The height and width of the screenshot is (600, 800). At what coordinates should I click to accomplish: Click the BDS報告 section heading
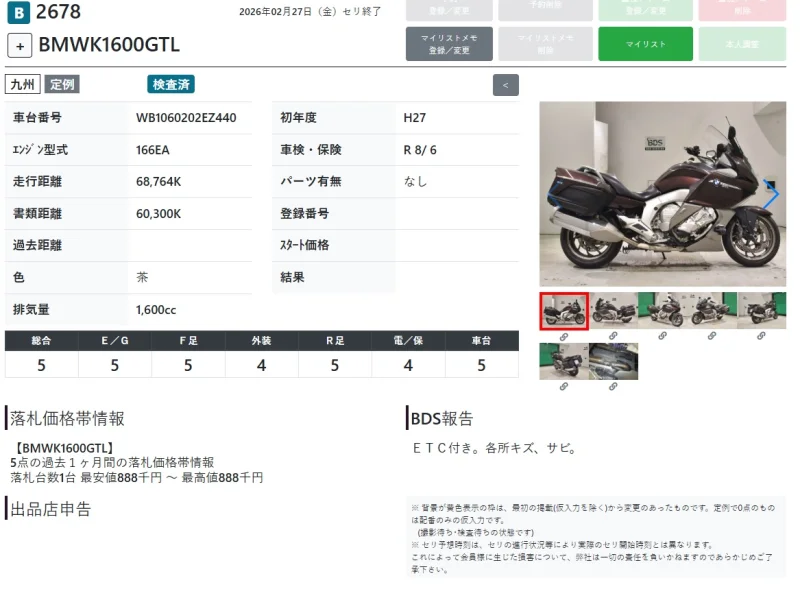(x=442, y=418)
